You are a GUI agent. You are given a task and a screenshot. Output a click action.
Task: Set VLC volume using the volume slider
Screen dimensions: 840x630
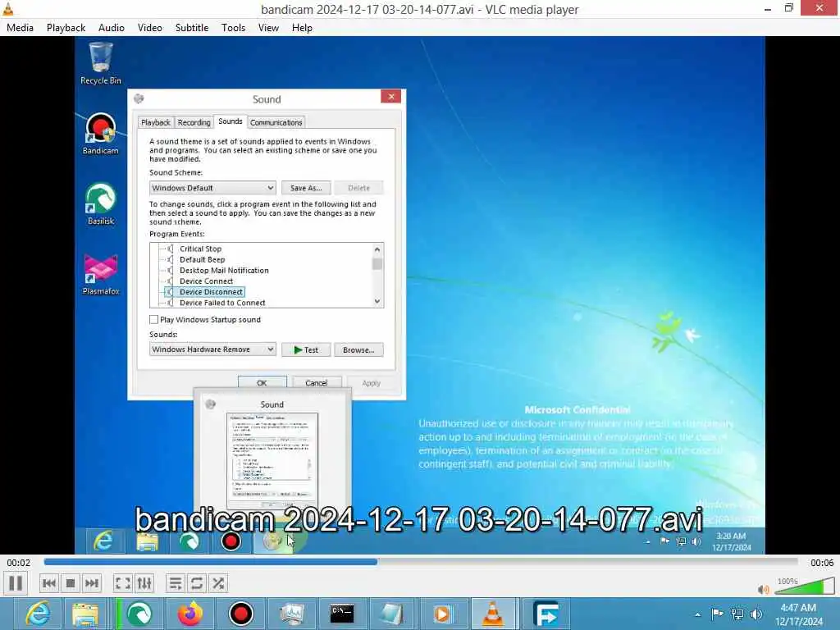806,587
